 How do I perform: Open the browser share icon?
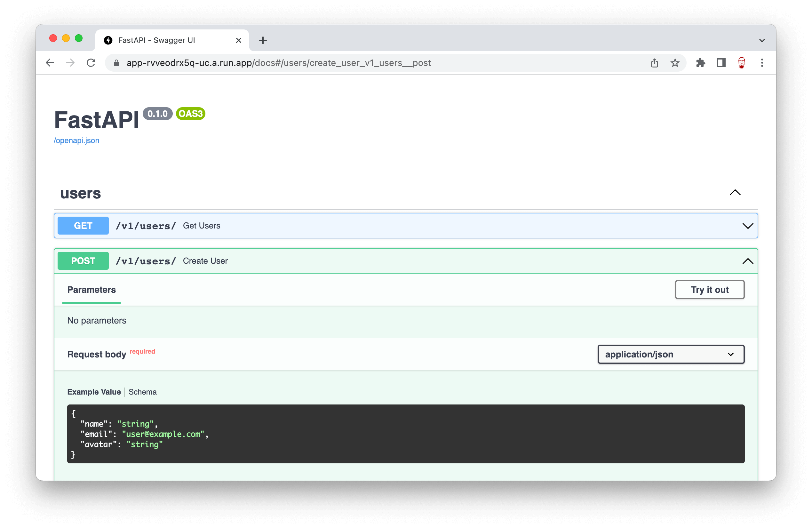tap(654, 63)
